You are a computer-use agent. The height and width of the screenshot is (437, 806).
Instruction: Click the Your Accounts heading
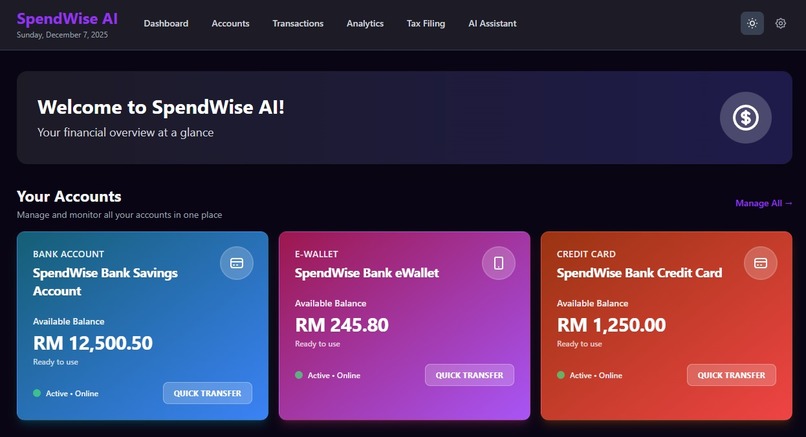(69, 196)
